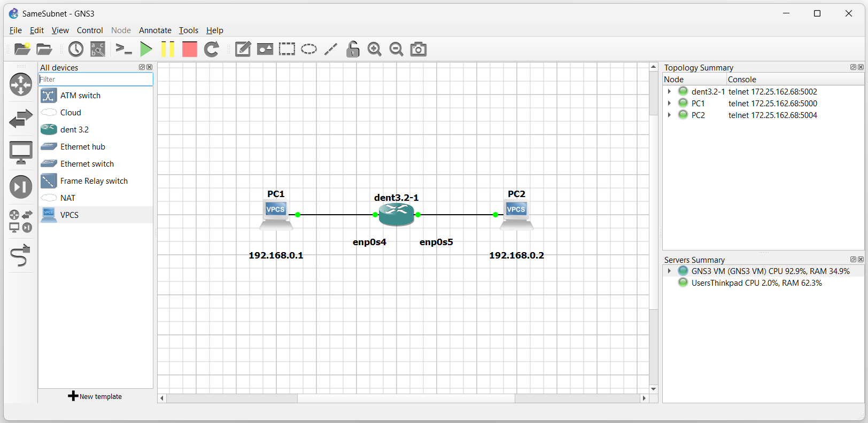
Task: Toggle show/hide interface labels icon
Action: tap(98, 49)
